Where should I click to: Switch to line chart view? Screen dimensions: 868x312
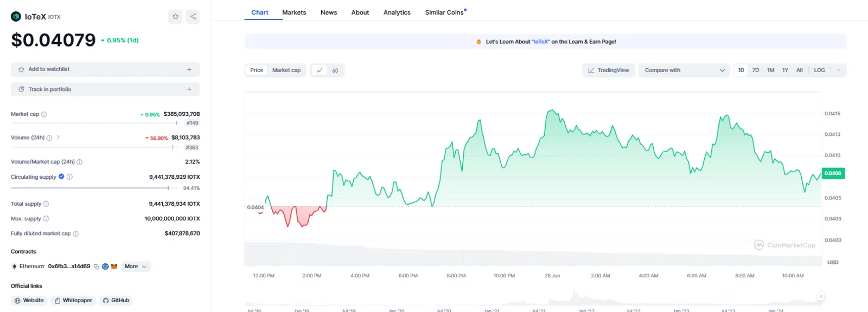pyautogui.click(x=319, y=70)
